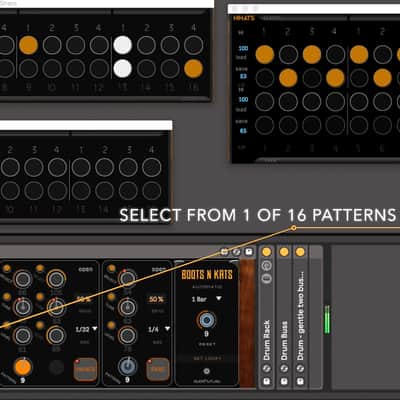Toggle HIHATS first-row step 3

pos(312,54)
